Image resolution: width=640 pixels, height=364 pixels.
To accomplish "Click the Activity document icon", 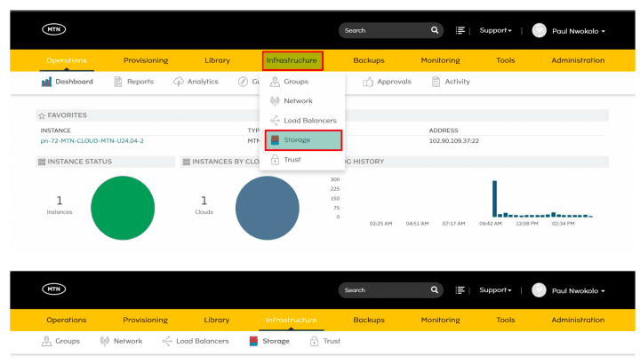I will click(x=436, y=82).
